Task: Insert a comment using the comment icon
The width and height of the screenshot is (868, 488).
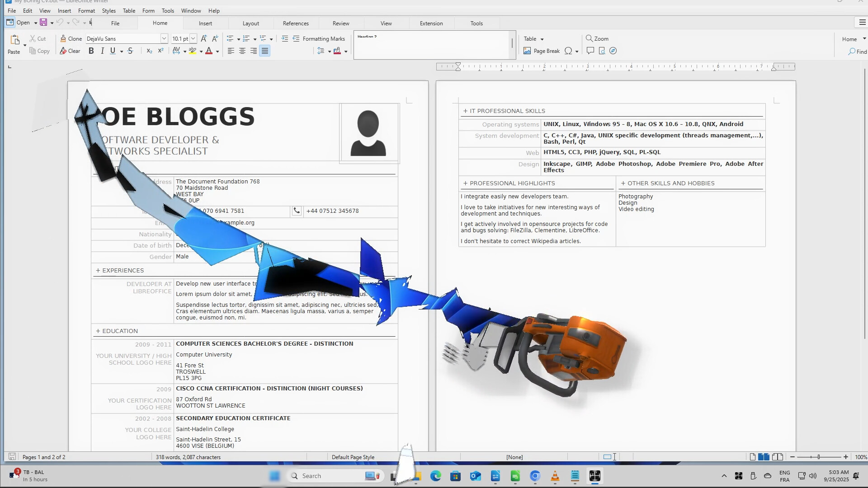Action: [x=591, y=51]
